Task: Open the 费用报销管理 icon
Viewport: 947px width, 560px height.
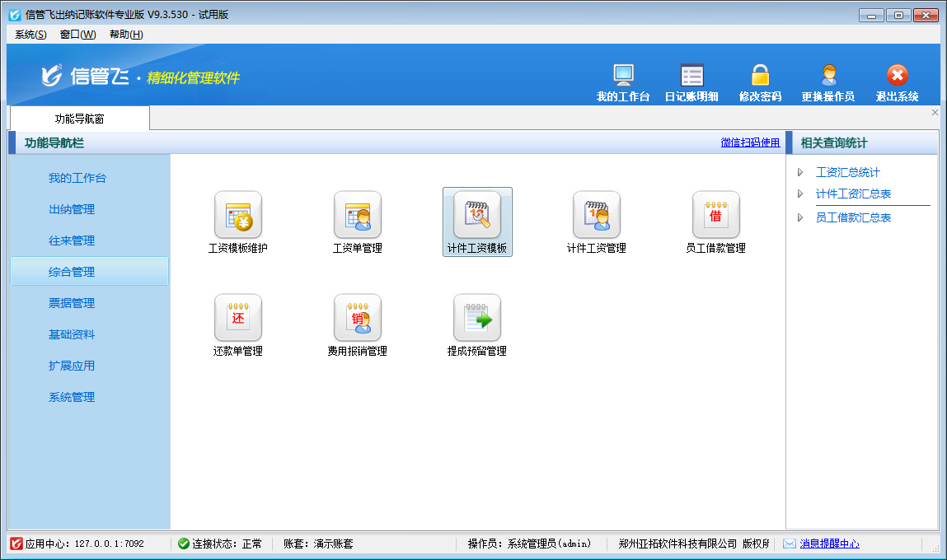Action: coord(357,319)
